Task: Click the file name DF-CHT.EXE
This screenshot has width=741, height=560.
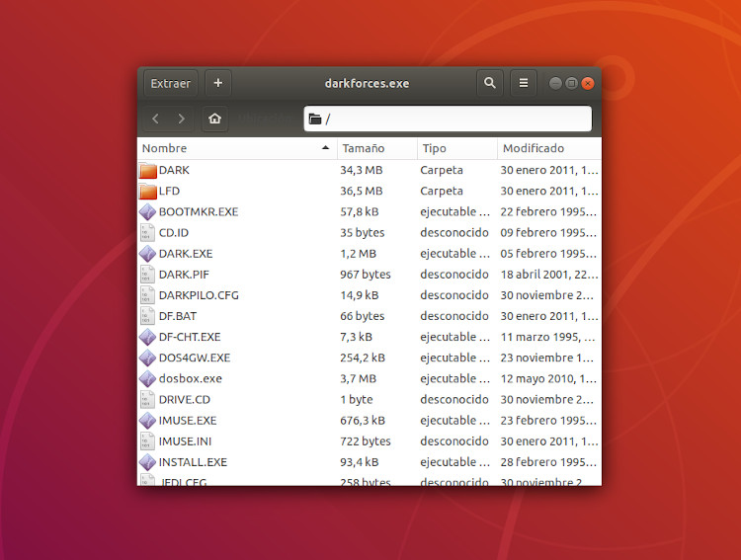Action: pos(190,337)
